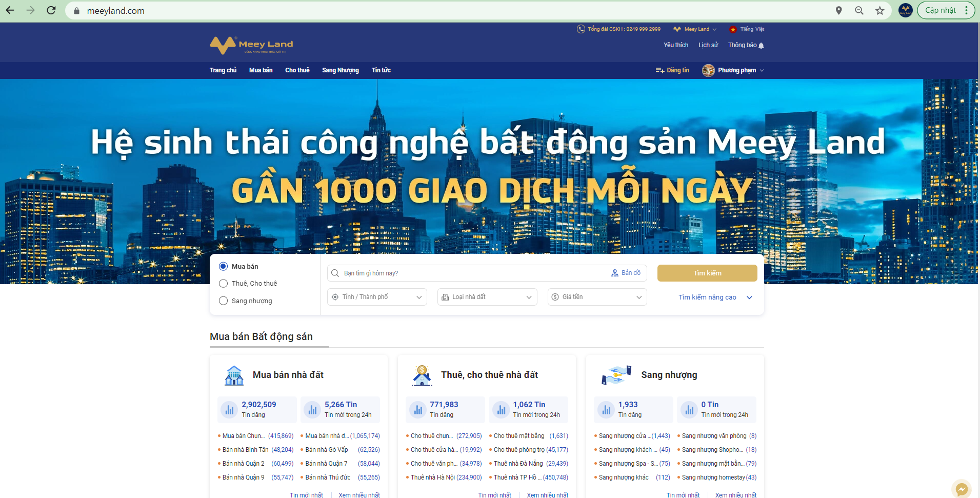Select the Sang nhượng radio option
This screenshot has height=498, width=980.
point(223,301)
